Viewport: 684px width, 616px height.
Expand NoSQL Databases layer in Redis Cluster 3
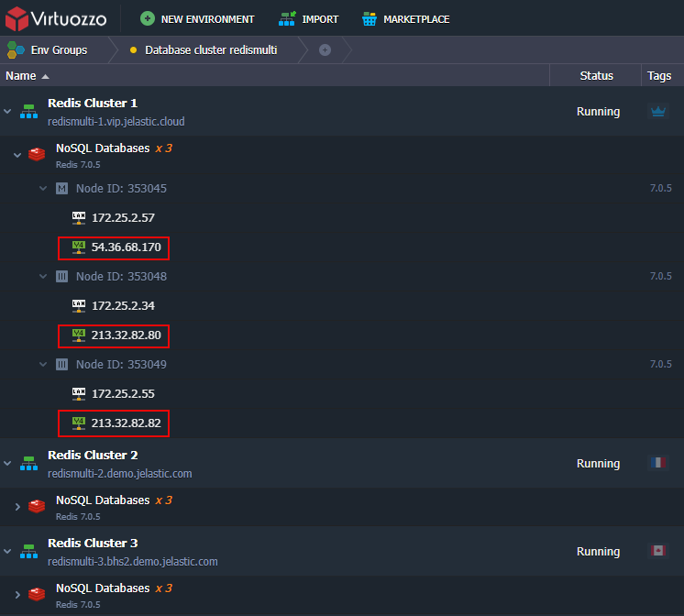point(17,595)
